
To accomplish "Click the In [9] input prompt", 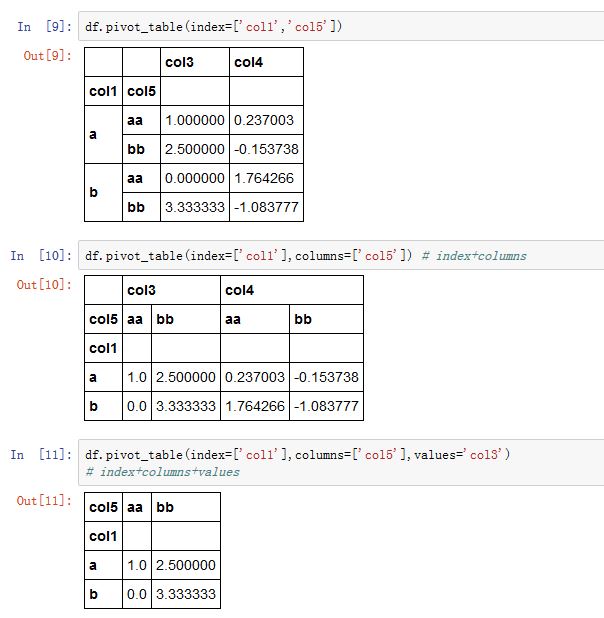I will (44, 27).
